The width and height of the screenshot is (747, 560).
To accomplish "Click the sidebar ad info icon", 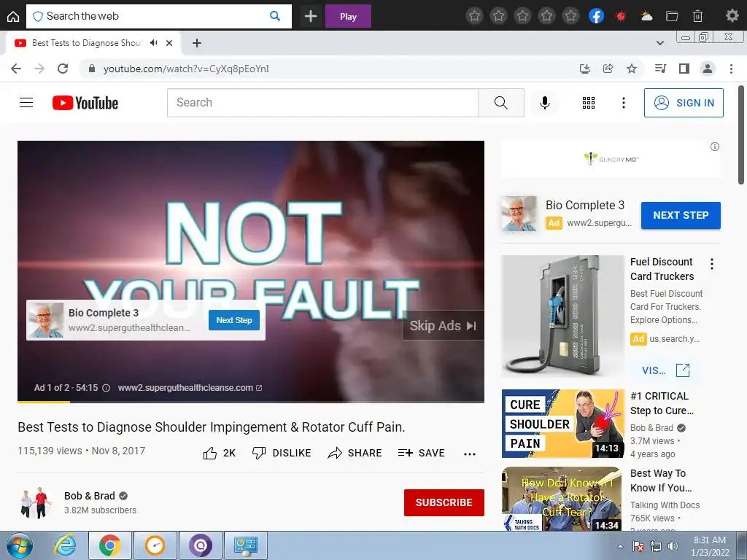I will click(715, 147).
